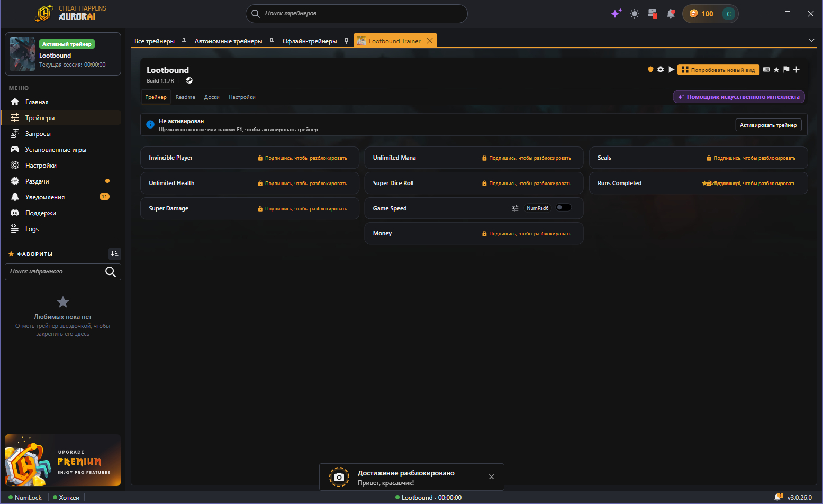This screenshot has width=823, height=504.
Task: Click subscribe-to-unlock link for Invincible Player
Action: click(302, 158)
